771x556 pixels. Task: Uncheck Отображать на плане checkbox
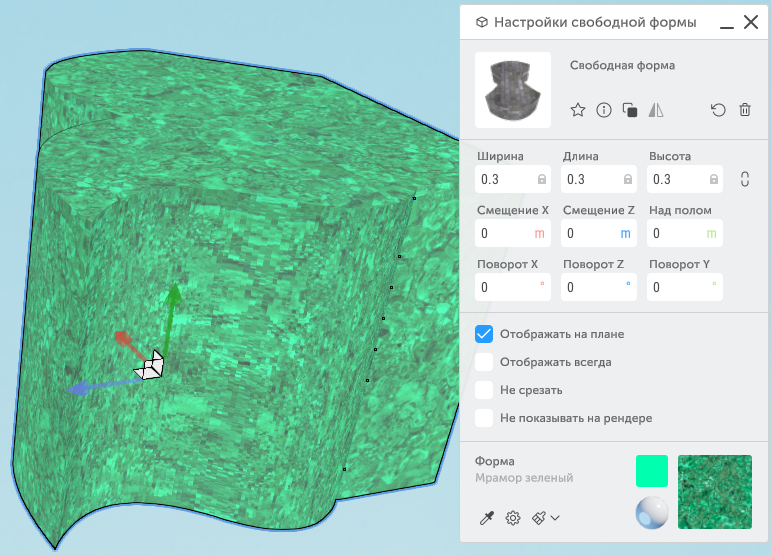point(484,334)
